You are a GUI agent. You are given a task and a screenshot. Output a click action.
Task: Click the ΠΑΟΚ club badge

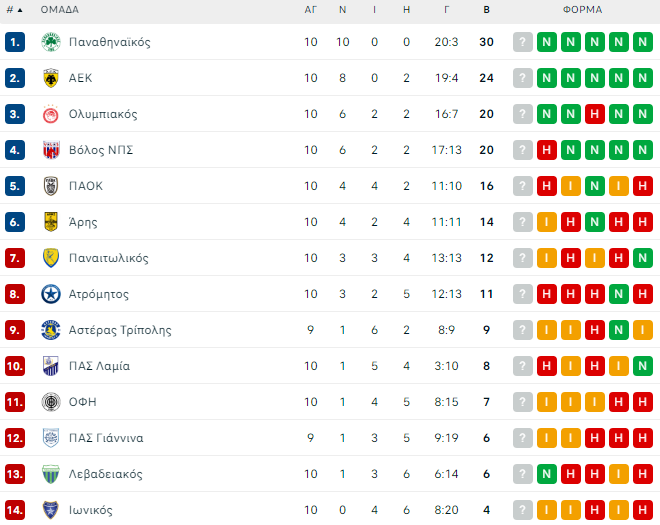[51, 186]
